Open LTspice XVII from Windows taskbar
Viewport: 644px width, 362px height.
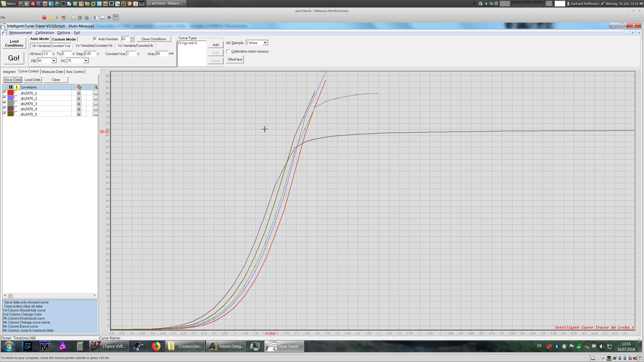click(x=109, y=346)
